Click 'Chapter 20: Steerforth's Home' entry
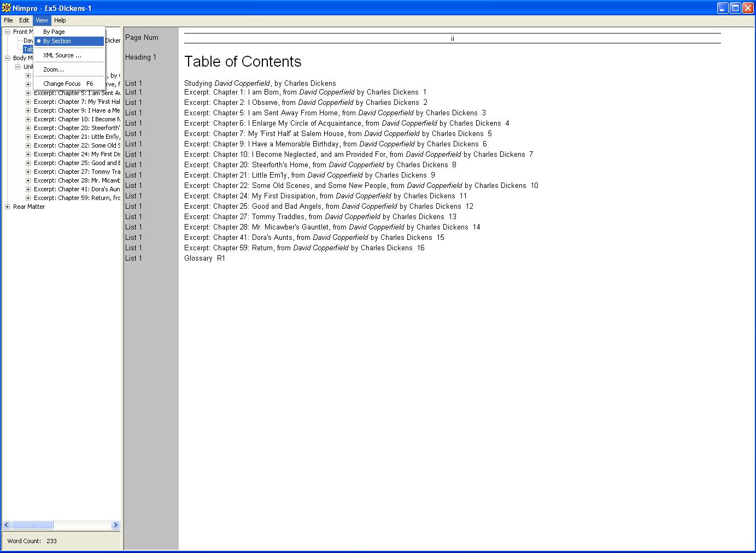Screen dimensions: 756x553 tap(320, 165)
